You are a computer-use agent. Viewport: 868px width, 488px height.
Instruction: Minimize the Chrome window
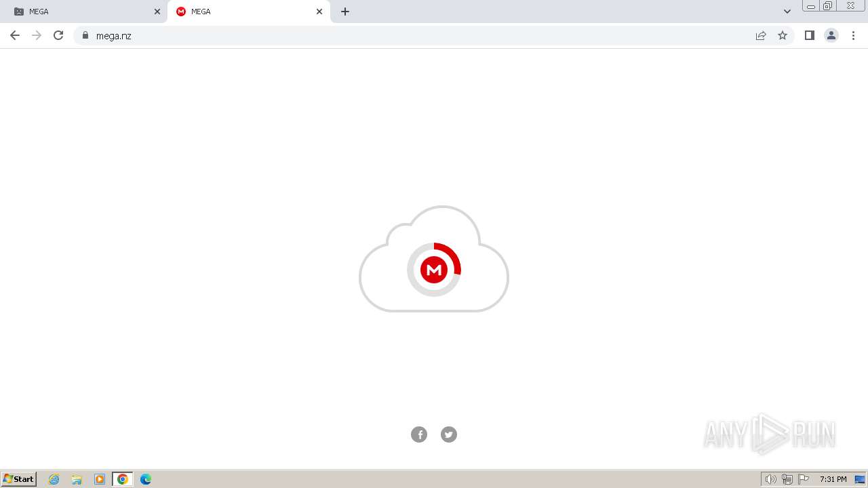811,6
